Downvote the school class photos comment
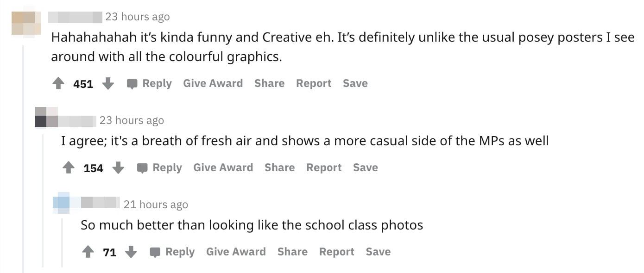The image size is (644, 273). click(131, 252)
